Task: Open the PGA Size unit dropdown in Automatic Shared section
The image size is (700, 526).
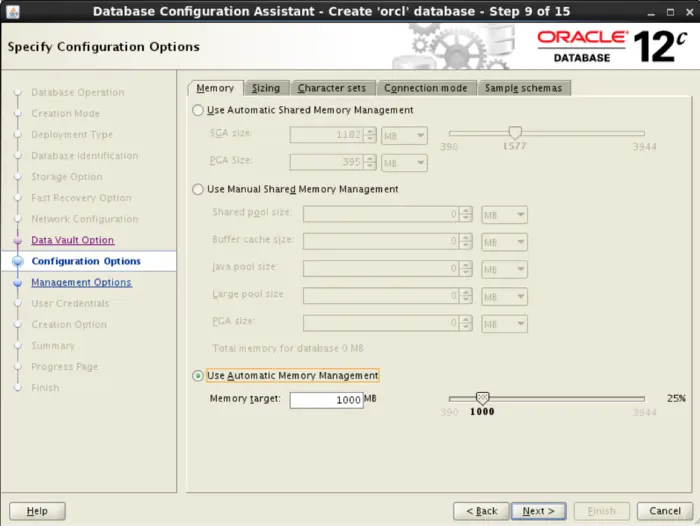Action: click(x=404, y=163)
